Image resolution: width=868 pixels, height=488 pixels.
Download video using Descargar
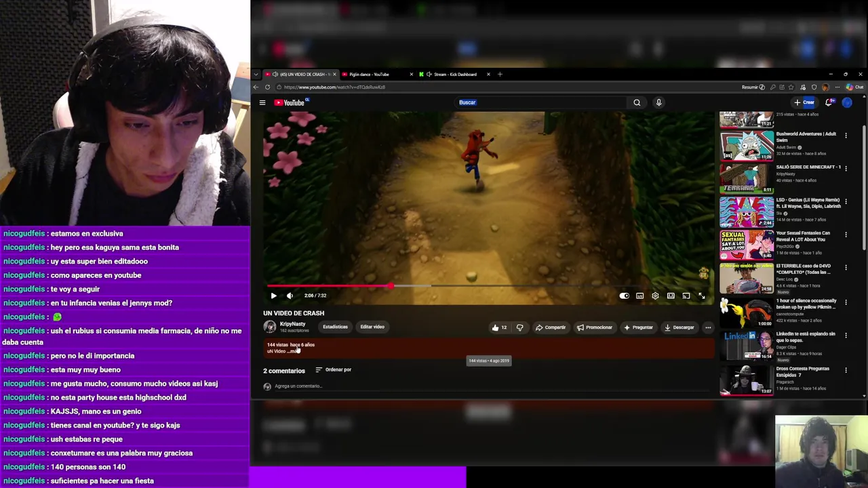pos(679,327)
